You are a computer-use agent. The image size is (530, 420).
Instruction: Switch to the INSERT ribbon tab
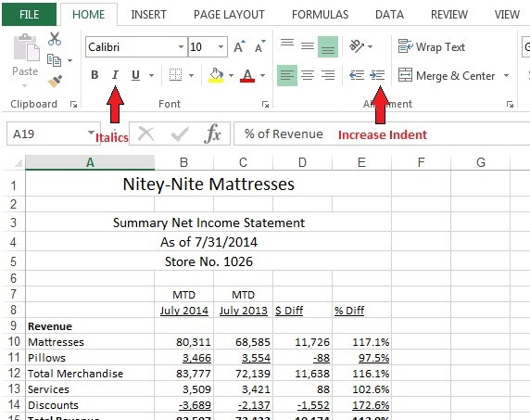pyautogui.click(x=148, y=15)
